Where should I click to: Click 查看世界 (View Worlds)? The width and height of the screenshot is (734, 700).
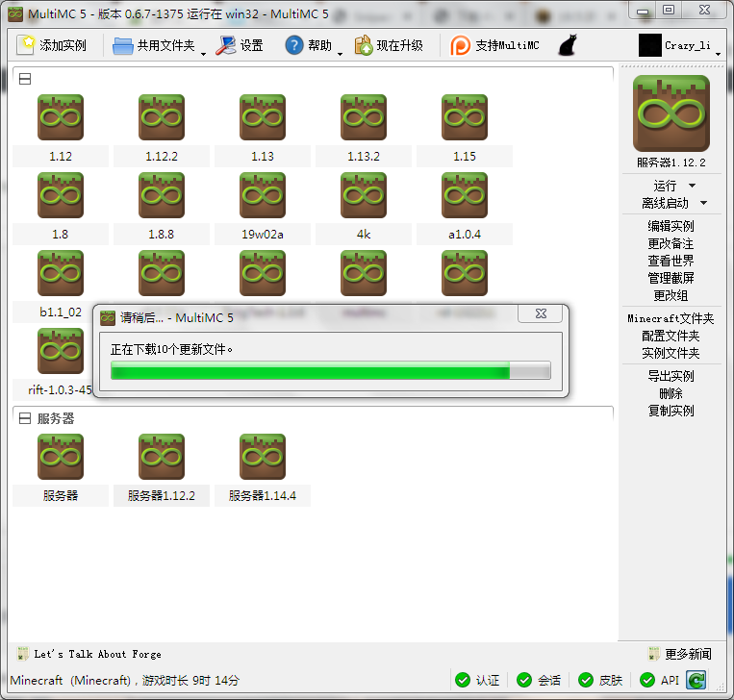pos(671,261)
